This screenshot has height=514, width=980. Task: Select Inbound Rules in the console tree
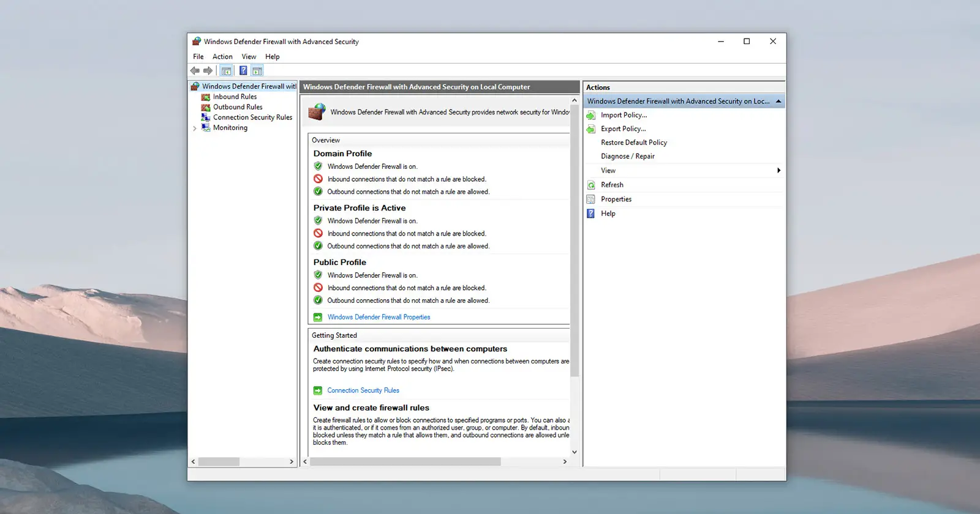235,97
